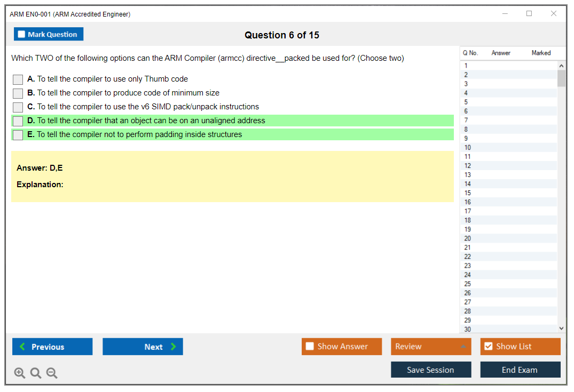The image size is (574, 392).
Task: Open the Review dropdown menu
Action: point(430,347)
